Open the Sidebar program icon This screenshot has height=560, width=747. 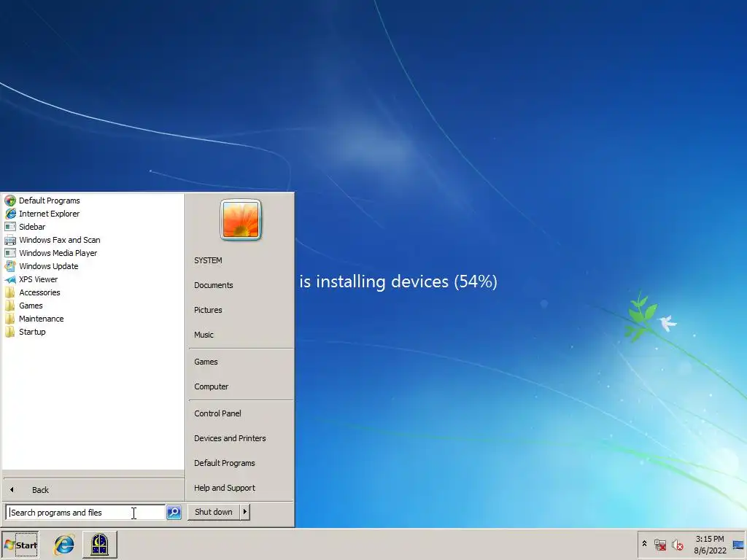(x=10, y=227)
